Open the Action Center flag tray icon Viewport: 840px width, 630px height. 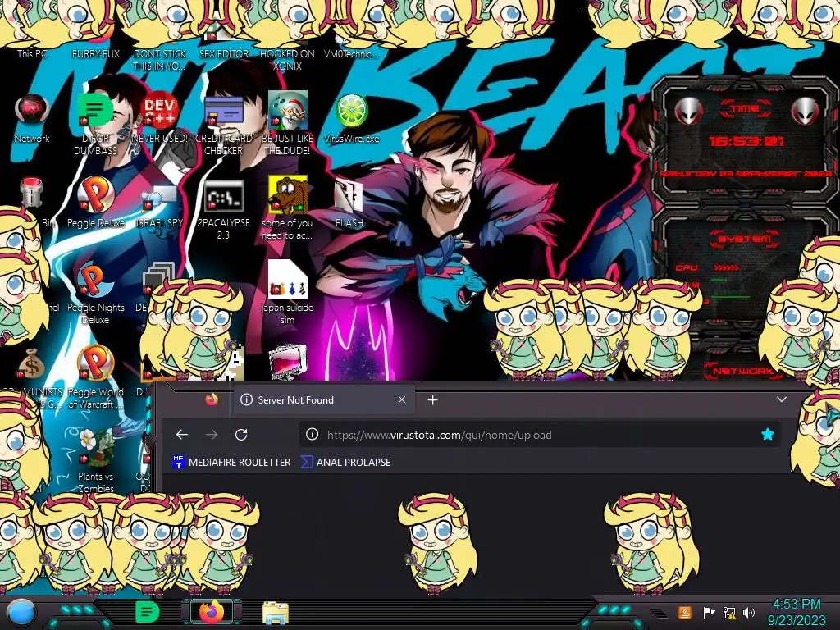pos(709,612)
